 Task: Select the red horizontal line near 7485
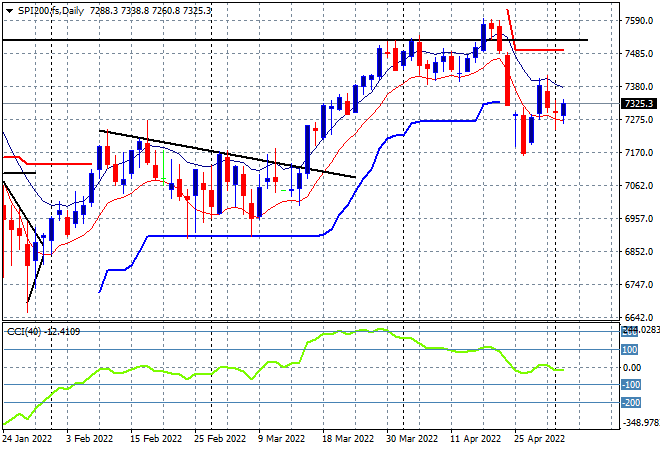pos(539,50)
